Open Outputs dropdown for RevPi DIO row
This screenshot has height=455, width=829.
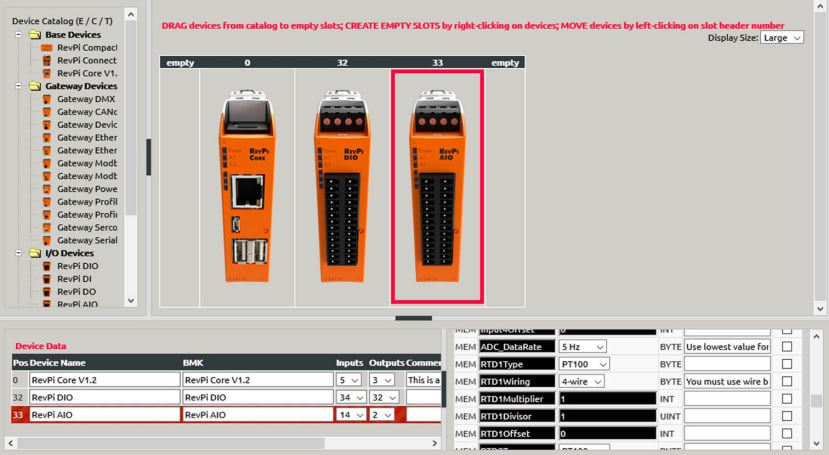[384, 397]
